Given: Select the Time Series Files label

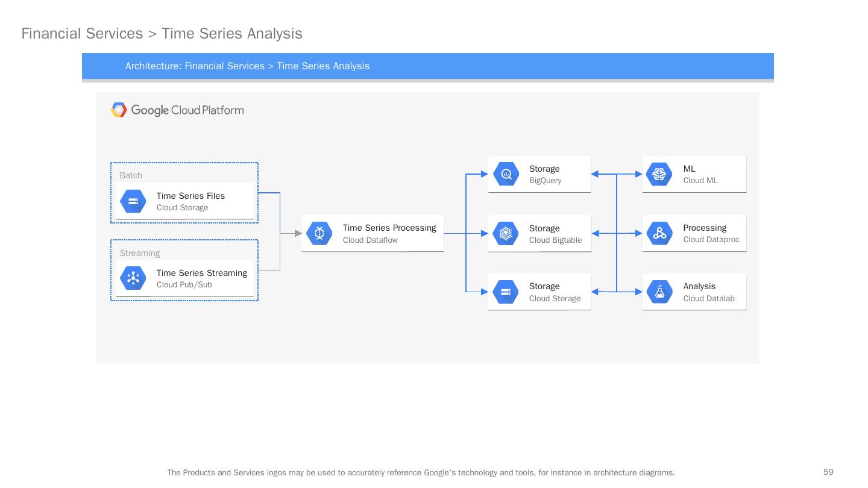Looking at the screenshot, I should click(x=190, y=196).
